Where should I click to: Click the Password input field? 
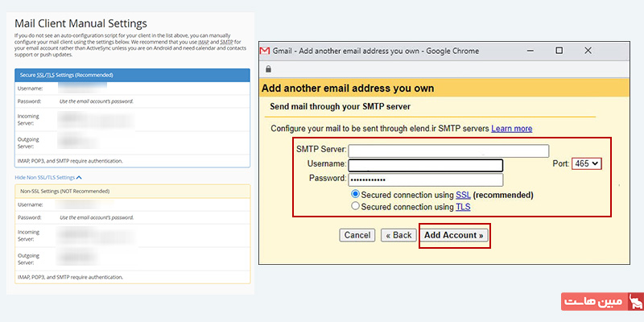tap(426, 180)
